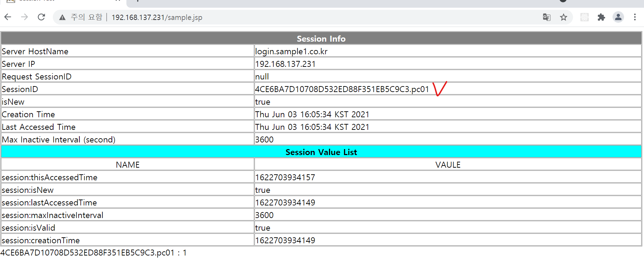This screenshot has height=259, width=644.
Task: Click the 'Server IP' label
Action: pyautogui.click(x=18, y=64)
